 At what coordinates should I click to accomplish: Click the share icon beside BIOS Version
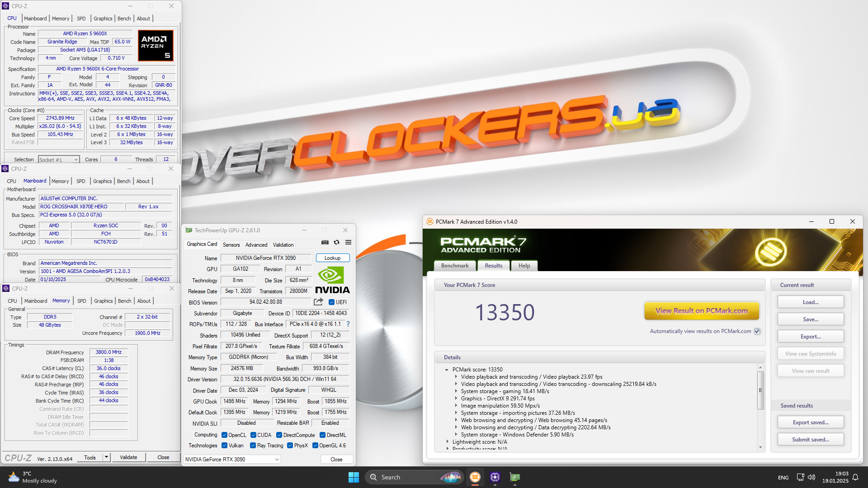coord(319,302)
